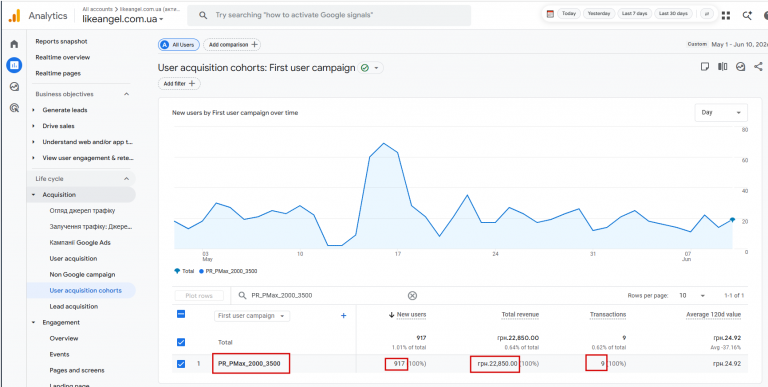The image size is (768, 387).
Task: Collapse the Acquisition group
Action: tap(34, 195)
